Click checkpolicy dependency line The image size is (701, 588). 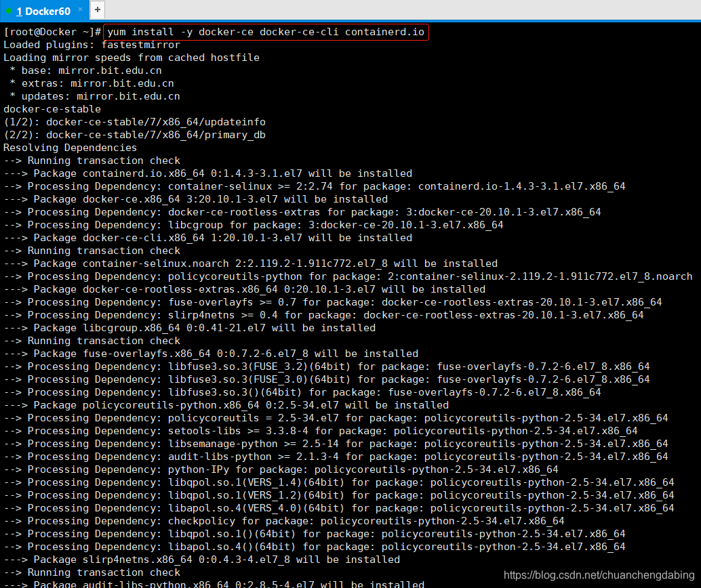(x=284, y=522)
